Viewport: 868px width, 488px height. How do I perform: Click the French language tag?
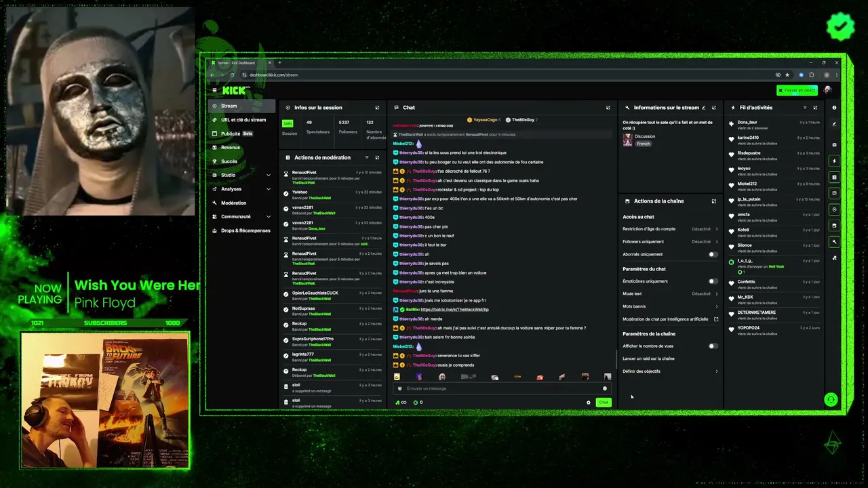coord(644,144)
